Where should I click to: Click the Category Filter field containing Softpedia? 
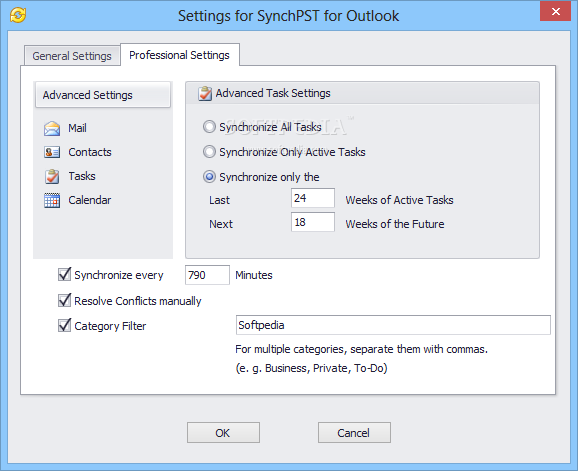click(x=393, y=325)
